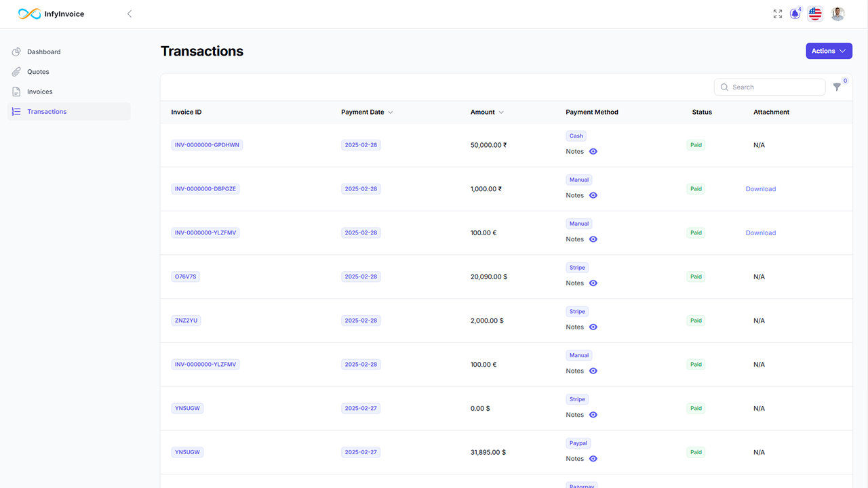Select the Quotes paperclip icon
Screen dimensions: 868x488
(16, 71)
